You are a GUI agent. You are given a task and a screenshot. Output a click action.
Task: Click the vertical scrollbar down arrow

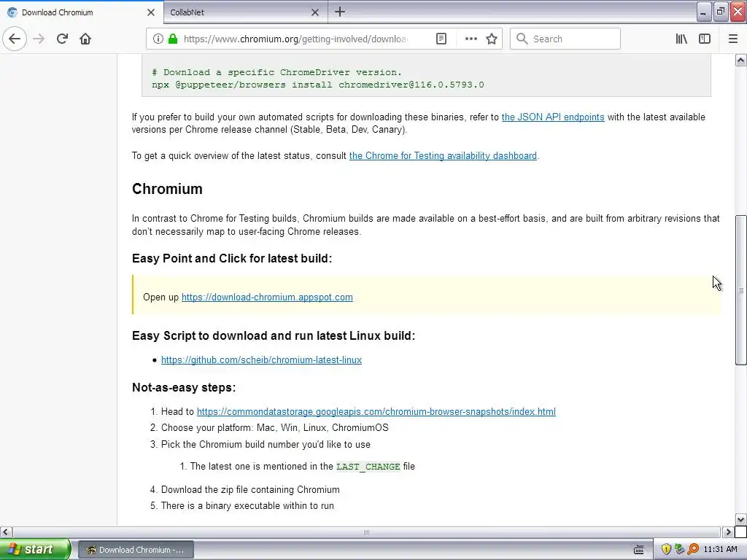click(x=740, y=519)
